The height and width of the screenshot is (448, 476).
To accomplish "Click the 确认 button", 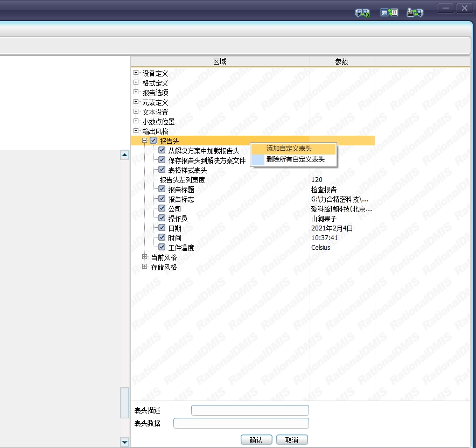I will (x=256, y=440).
